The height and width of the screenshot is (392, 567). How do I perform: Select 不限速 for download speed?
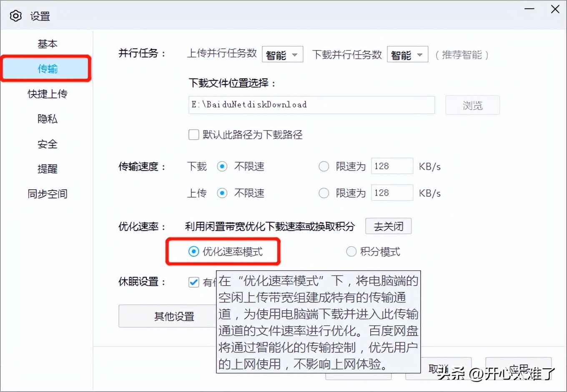click(x=222, y=166)
